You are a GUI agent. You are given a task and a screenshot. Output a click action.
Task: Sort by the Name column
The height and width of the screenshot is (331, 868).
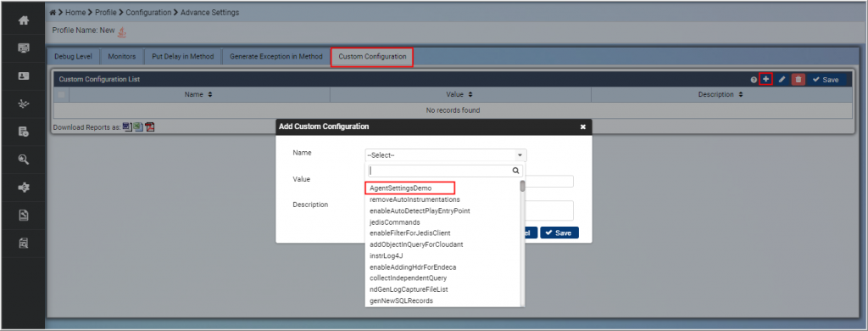pos(198,95)
